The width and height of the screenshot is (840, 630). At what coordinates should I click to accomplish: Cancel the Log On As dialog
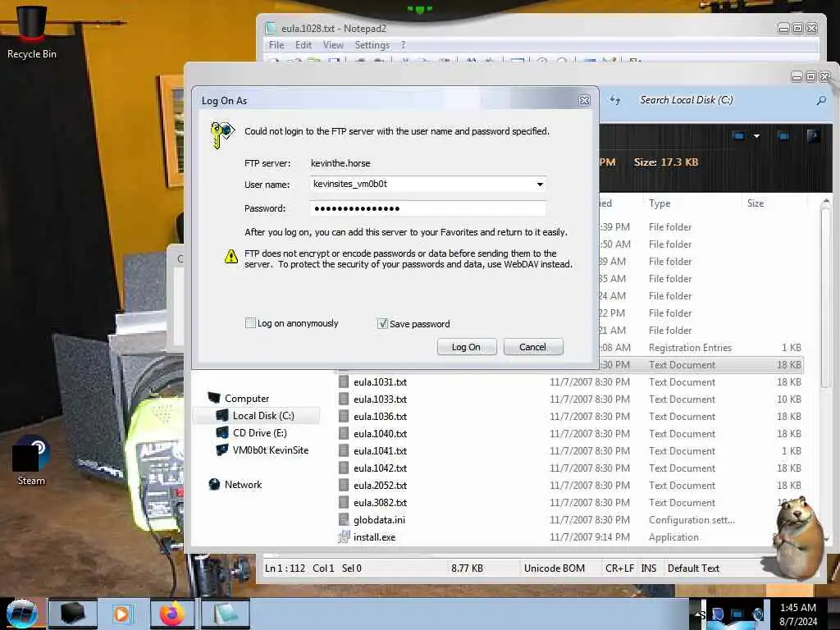tap(533, 347)
